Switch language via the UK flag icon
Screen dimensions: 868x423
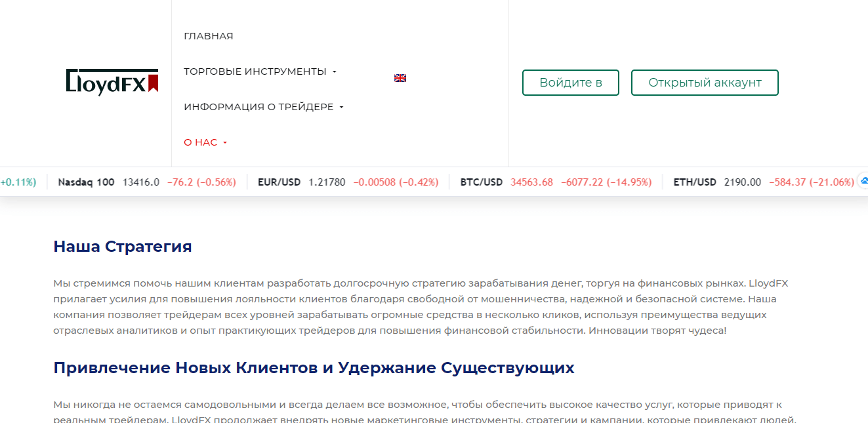pyautogui.click(x=400, y=78)
